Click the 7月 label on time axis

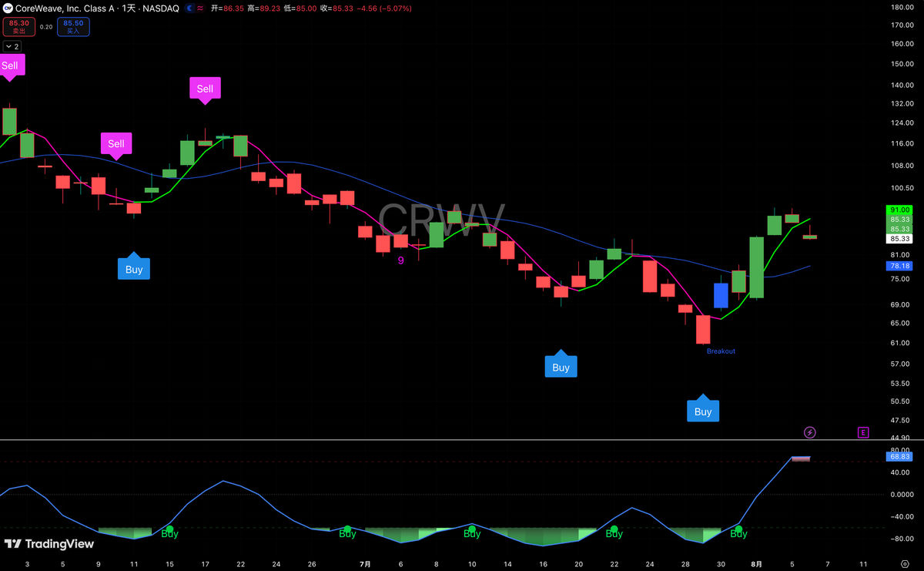click(365, 564)
